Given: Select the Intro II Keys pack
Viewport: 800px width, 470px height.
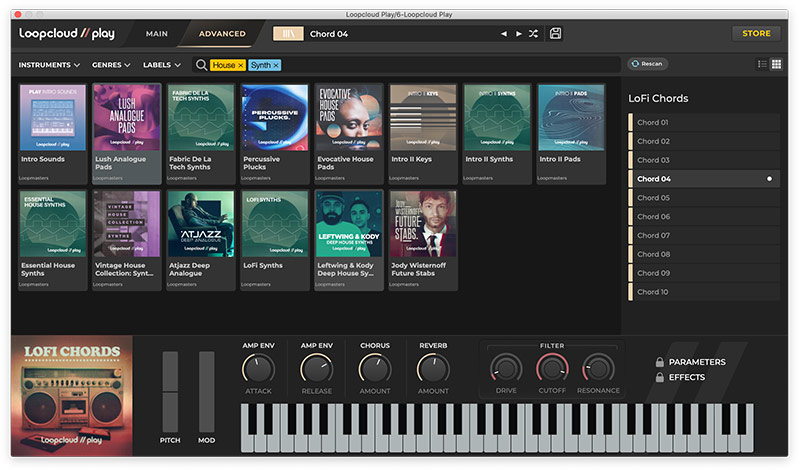Looking at the screenshot, I should 423,133.
